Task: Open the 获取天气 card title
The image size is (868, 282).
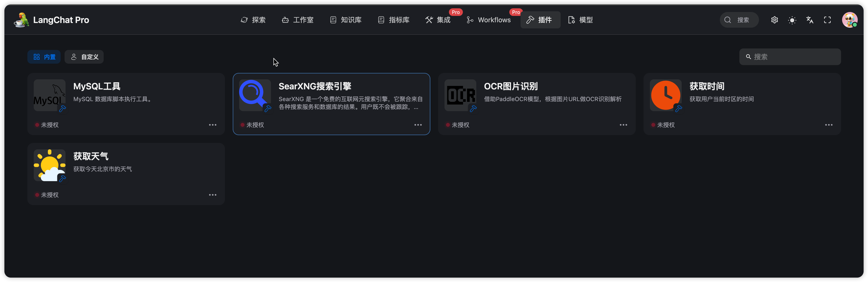Action: pyautogui.click(x=91, y=156)
